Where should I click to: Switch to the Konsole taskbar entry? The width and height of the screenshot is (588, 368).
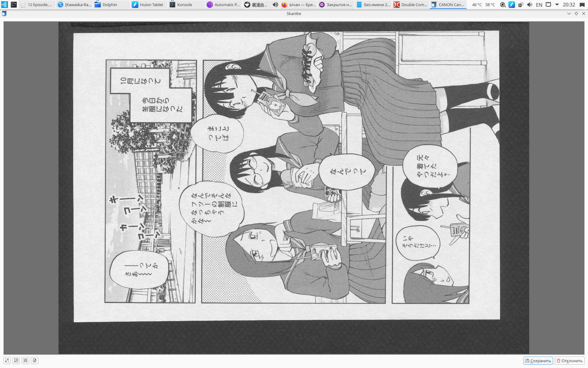(x=185, y=5)
